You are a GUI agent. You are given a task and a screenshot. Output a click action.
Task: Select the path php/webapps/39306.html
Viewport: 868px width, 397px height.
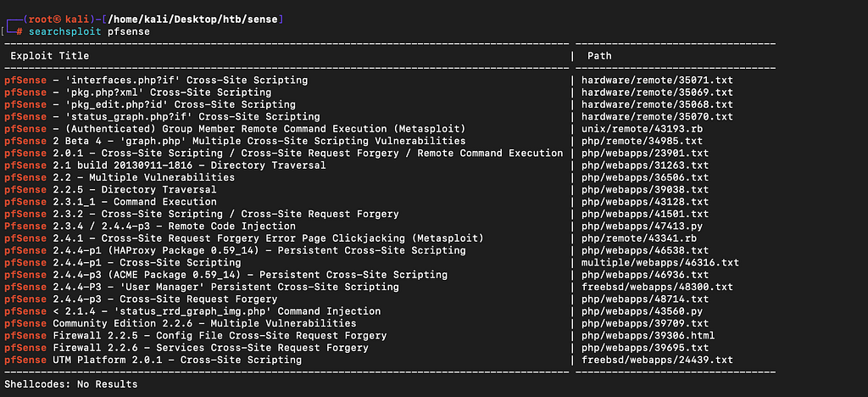648,336
